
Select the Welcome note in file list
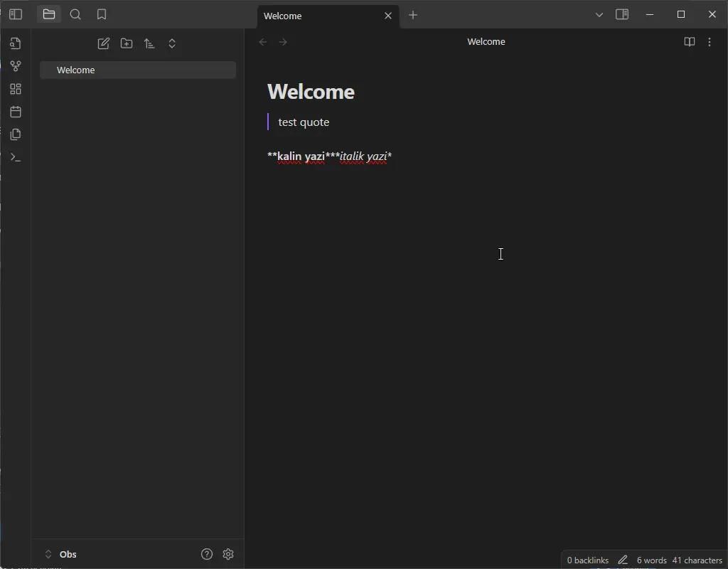tap(138, 70)
